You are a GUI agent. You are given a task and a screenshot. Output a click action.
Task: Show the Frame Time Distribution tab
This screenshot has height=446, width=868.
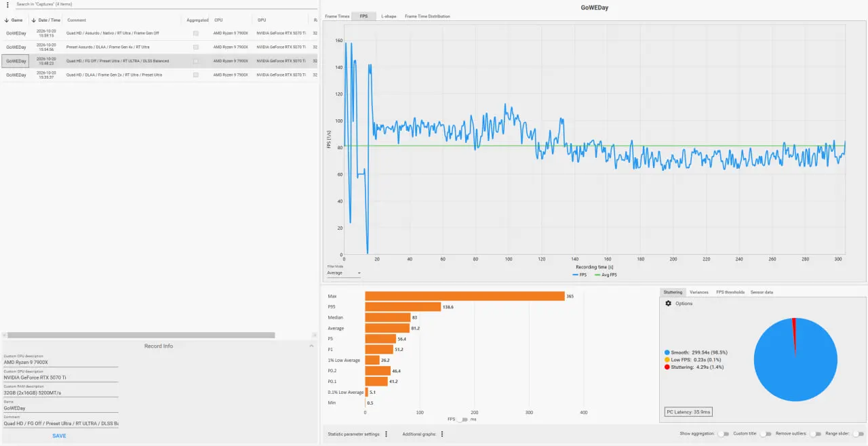(427, 16)
